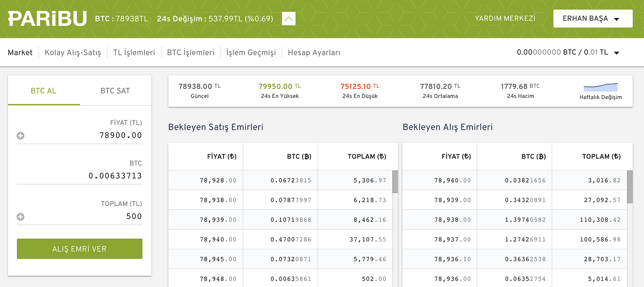Image resolution: width=644 pixels, height=287 pixels.
Task: Click the header BTC : 78938TL ticker
Action: pyautogui.click(x=121, y=19)
